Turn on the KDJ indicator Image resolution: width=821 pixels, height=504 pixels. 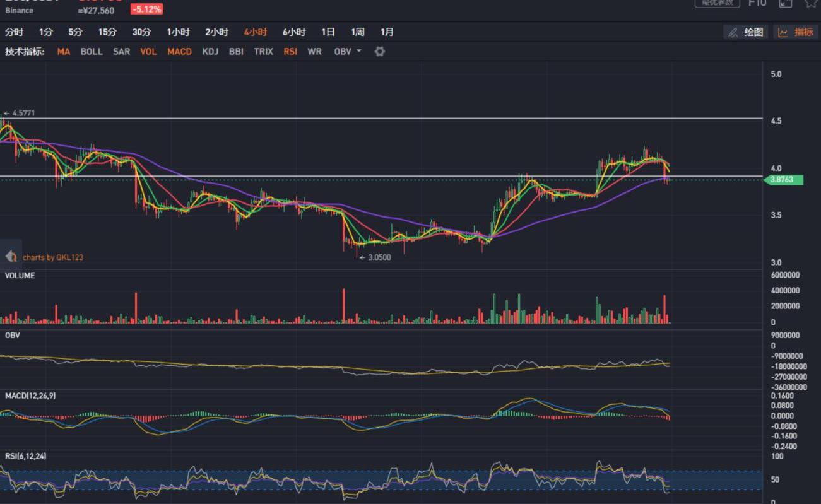tap(210, 52)
